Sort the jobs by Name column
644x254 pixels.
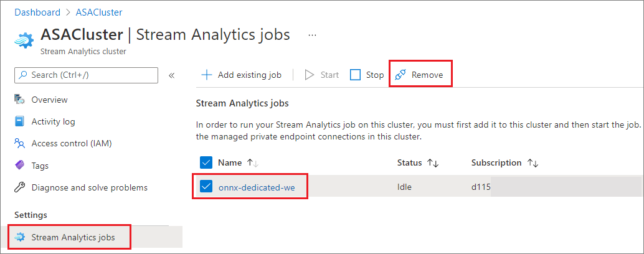coord(252,163)
